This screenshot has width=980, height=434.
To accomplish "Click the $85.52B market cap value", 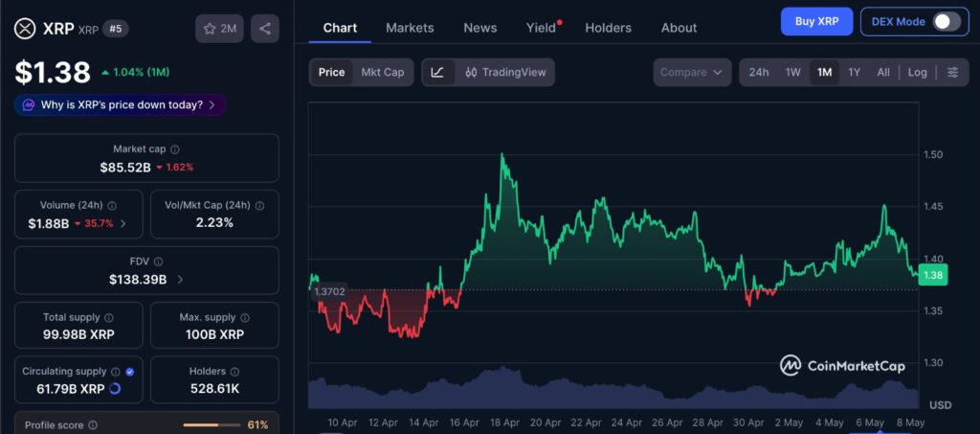I will (x=125, y=168).
